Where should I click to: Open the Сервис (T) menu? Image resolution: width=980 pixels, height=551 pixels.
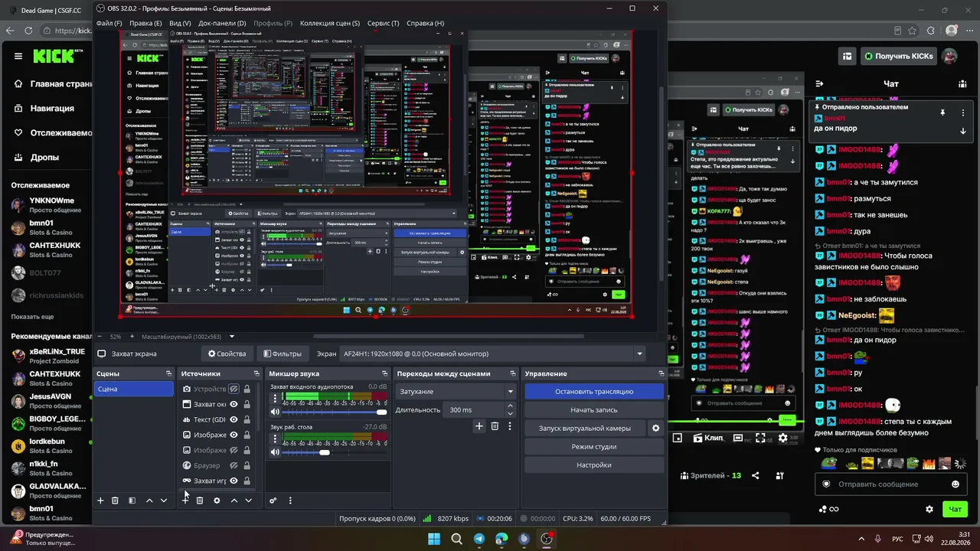pyautogui.click(x=384, y=23)
